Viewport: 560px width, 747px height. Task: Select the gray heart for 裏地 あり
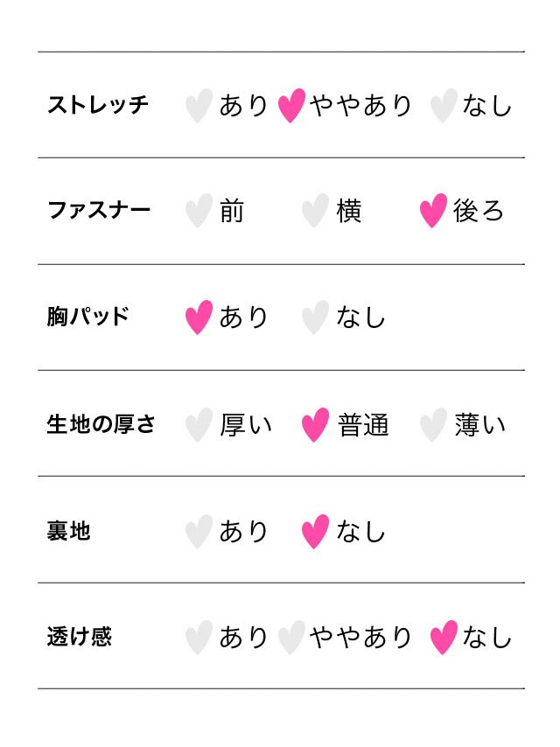[x=199, y=531]
